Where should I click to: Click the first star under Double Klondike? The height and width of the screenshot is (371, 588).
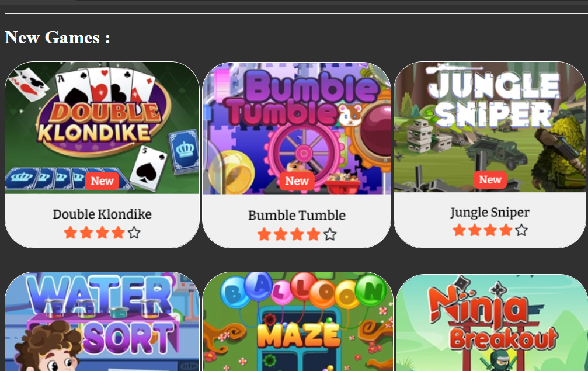(x=70, y=233)
